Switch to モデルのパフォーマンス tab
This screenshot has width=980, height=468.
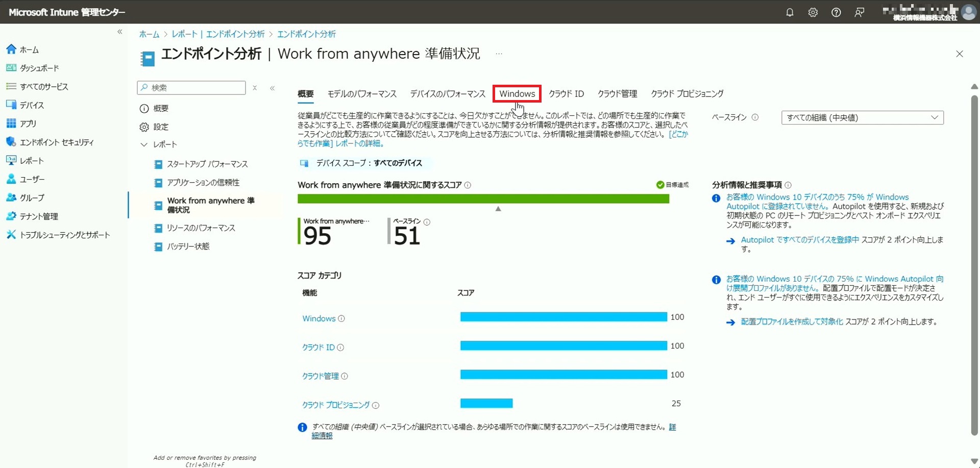coord(362,94)
